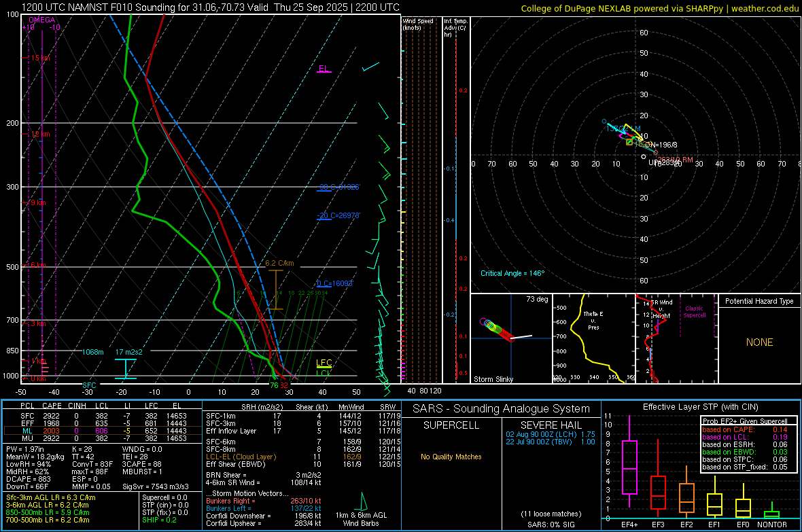This screenshot has width=802, height=532.
Task: Click the blue Bunkers Left storm motion
Action: (x=264, y=508)
